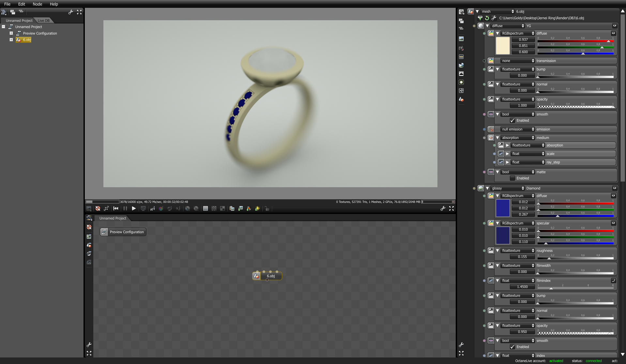Screen dimensions: 626x364
Task: Toggle visibility eye for the Diamond material
Action: click(615, 188)
